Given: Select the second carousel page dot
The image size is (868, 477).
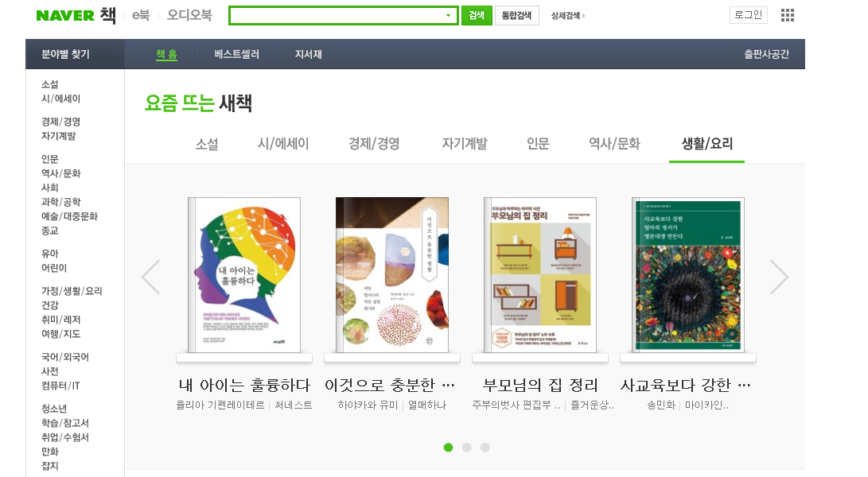Looking at the screenshot, I should pyautogui.click(x=467, y=447).
